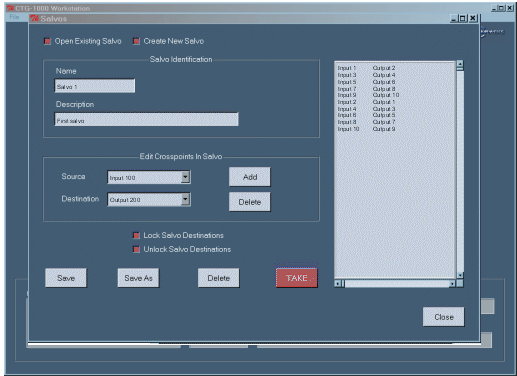The image size is (517, 376).
Task: Click the CTG-1000 Workstation title bar icon
Action: [11, 8]
